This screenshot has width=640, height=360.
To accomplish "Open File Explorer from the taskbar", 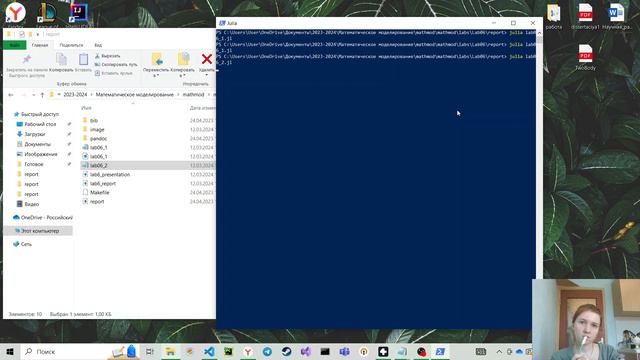I will (x=170, y=351).
